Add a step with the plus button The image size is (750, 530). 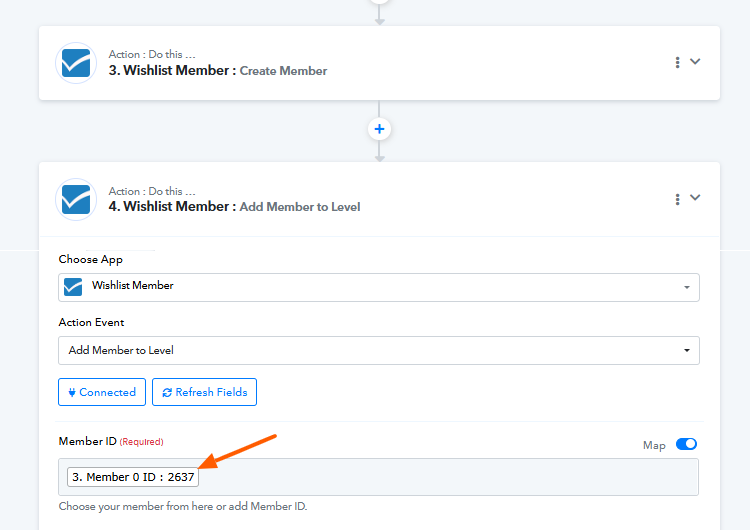379,129
